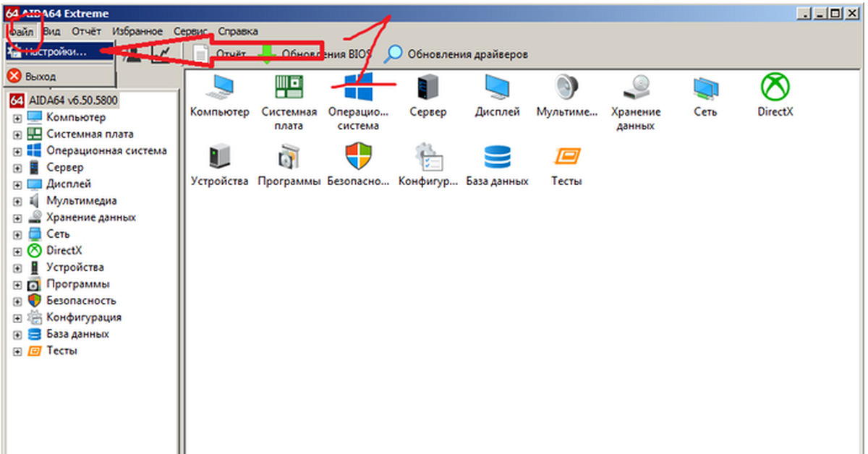The width and height of the screenshot is (868, 454).
Task: Expand the Системная плата tree node
Action: point(17,134)
